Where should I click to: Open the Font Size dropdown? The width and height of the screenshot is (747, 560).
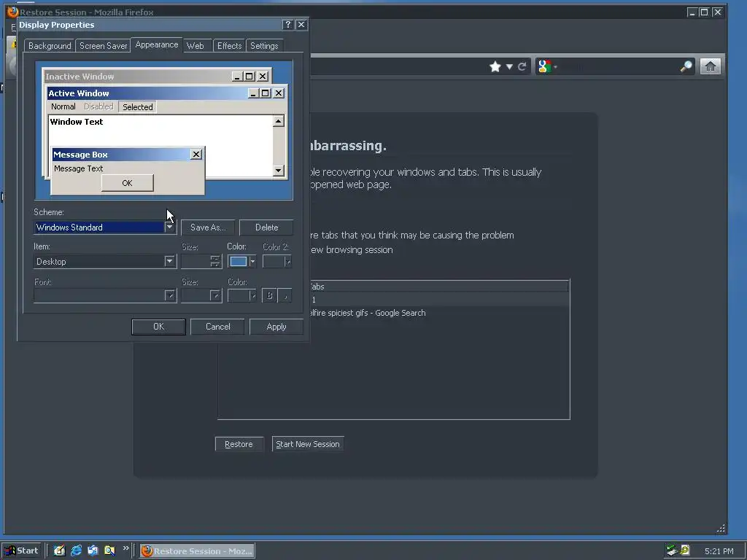[215, 296]
